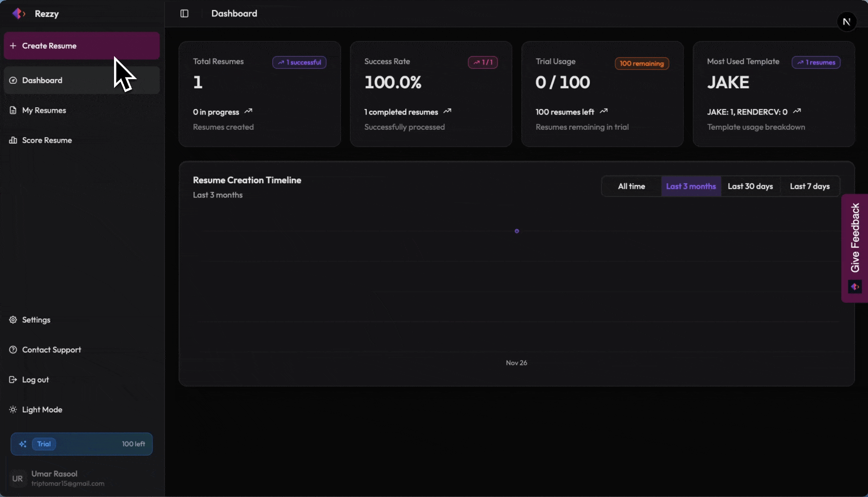The height and width of the screenshot is (497, 868).
Task: Expand the Umar Rasool account menu
Action: coord(81,478)
